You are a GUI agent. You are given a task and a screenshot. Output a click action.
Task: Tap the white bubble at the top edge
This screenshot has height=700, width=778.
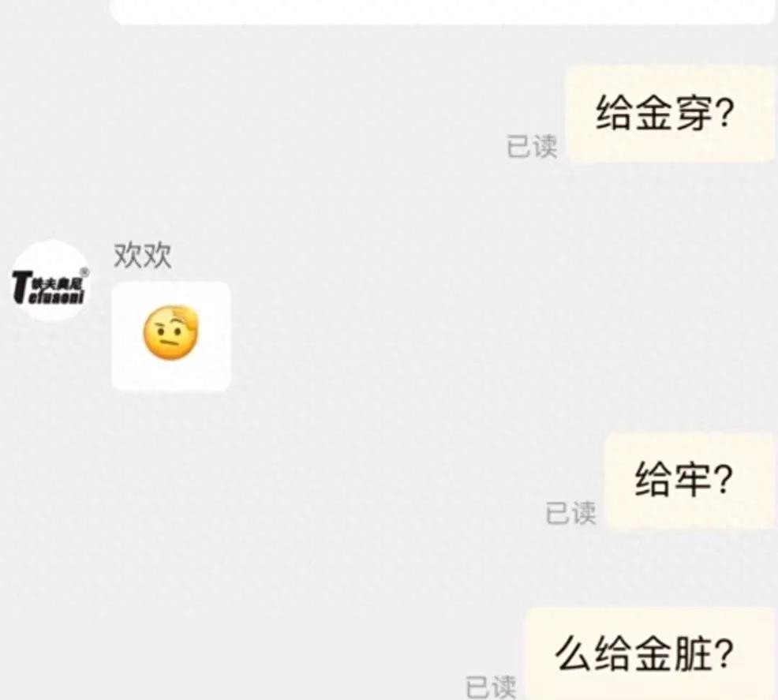[442, 12]
